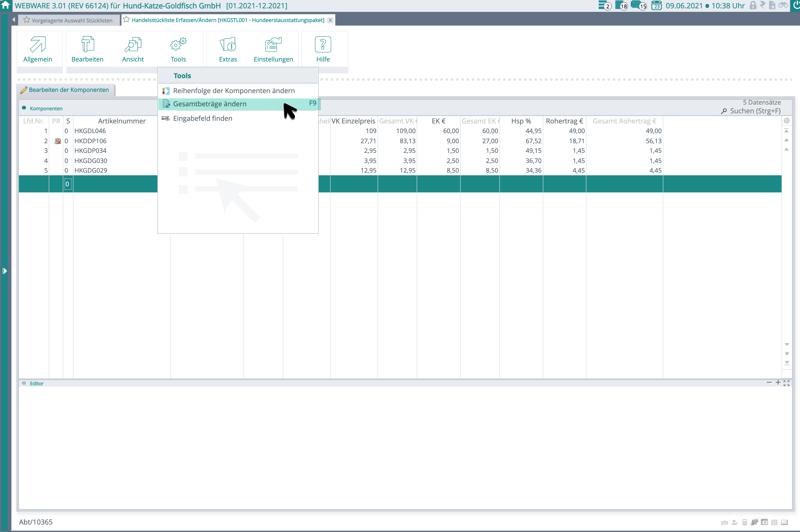Open the messages icon showing 15 notifications
The height and width of the screenshot is (532, 800).
pyautogui.click(x=638, y=6)
